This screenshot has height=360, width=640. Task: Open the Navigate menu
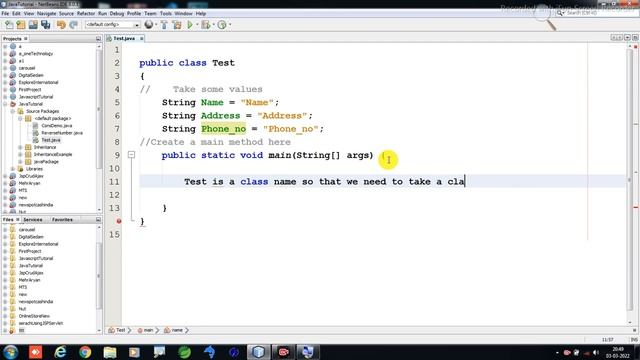pyautogui.click(x=47, y=13)
